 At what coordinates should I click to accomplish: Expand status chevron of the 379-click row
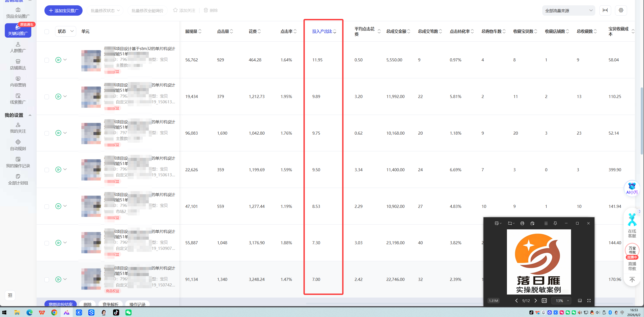pos(65,96)
